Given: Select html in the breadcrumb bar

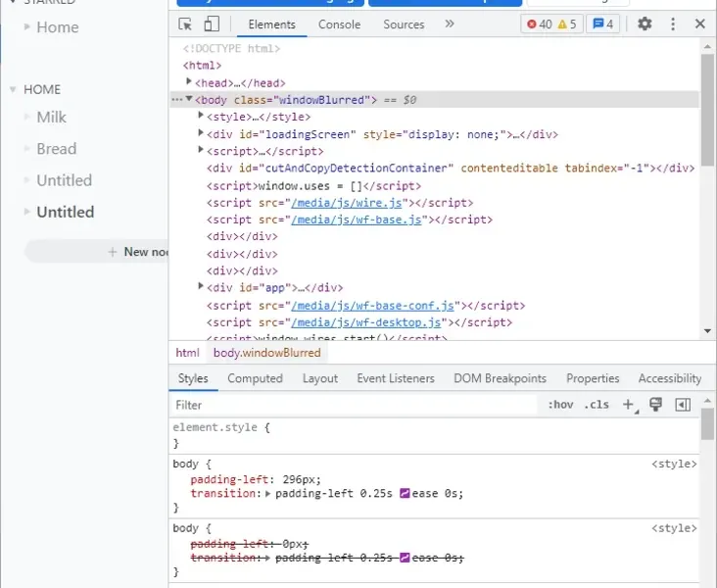Looking at the screenshot, I should [x=187, y=353].
